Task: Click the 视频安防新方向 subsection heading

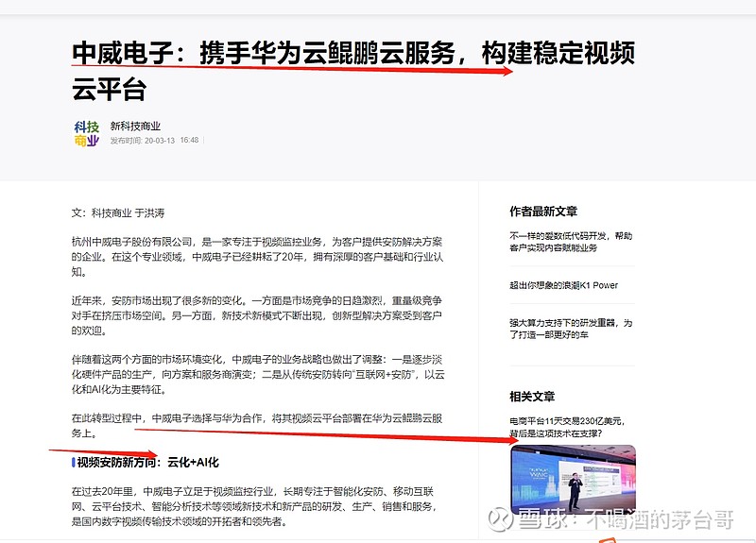Action: 147,463
